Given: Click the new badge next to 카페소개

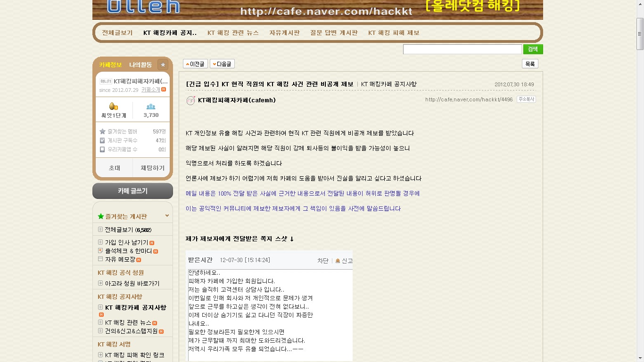Looking at the screenshot, I should pos(164,90).
